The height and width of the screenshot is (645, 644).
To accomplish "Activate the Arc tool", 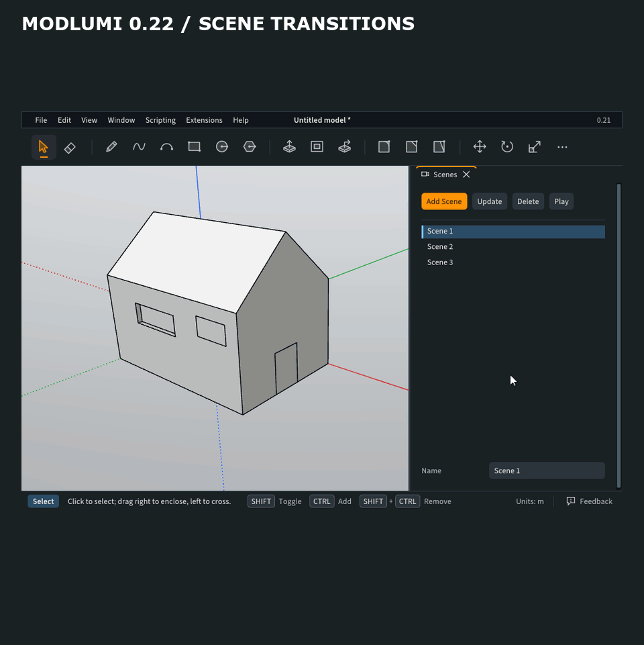I will point(166,147).
